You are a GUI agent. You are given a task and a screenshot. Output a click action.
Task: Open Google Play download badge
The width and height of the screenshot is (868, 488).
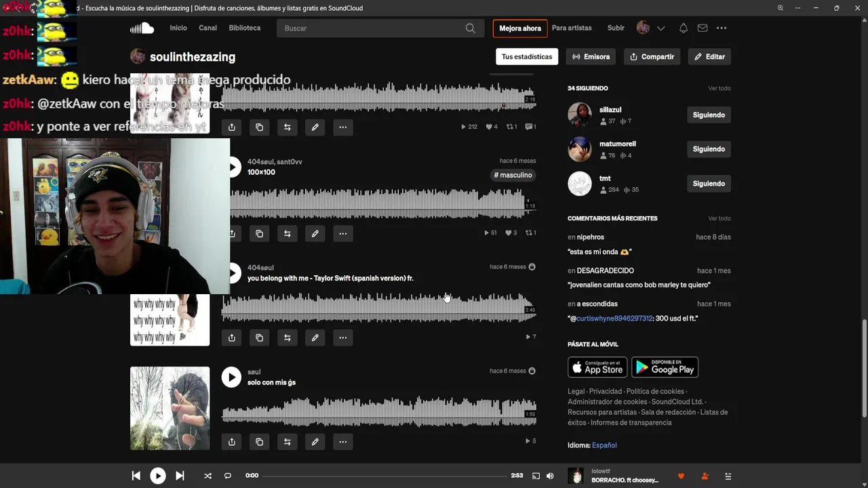(x=665, y=367)
